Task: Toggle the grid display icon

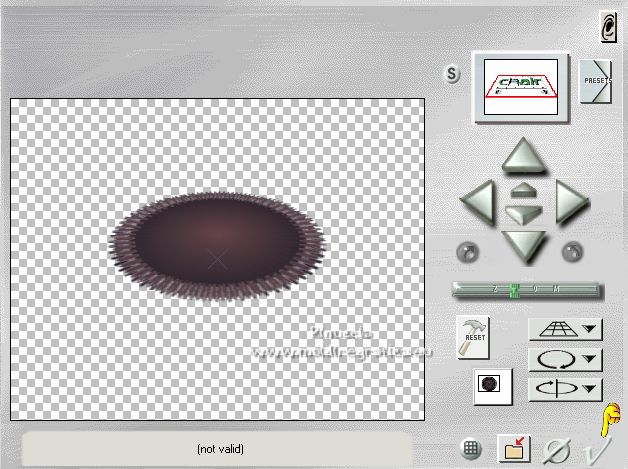Action: 471,449
